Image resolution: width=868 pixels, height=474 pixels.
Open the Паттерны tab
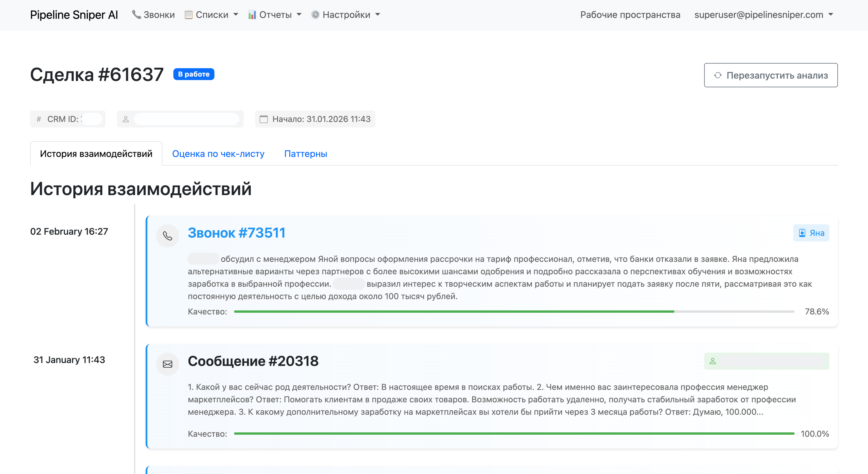pyautogui.click(x=305, y=154)
